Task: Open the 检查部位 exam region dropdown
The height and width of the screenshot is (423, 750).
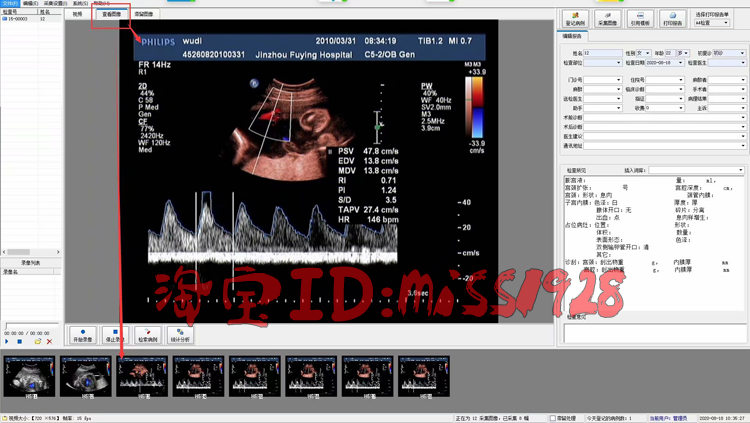Action: coord(618,63)
